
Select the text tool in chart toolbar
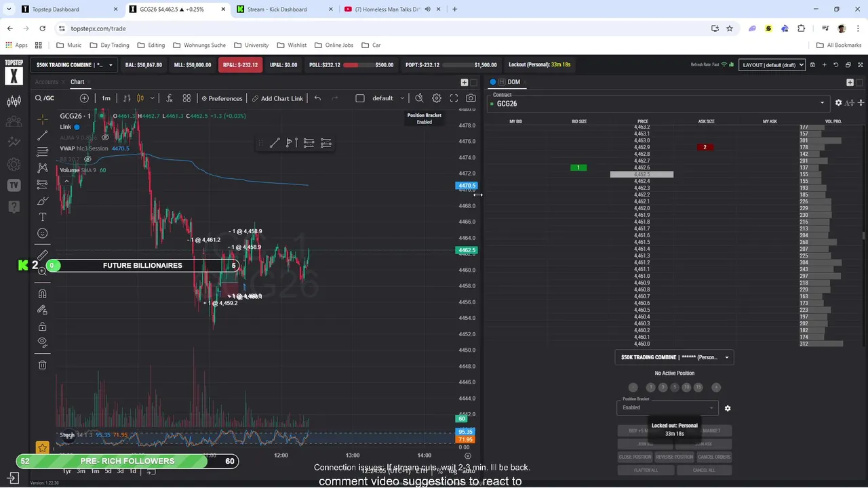point(42,217)
